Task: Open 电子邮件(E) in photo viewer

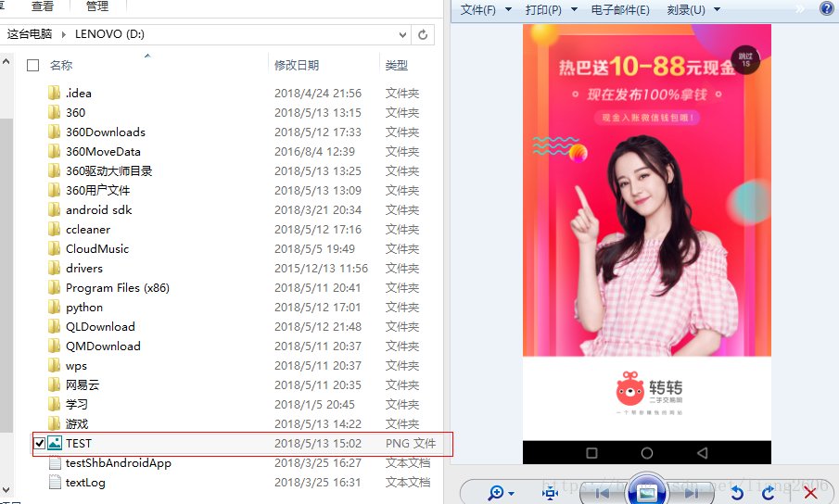Action: (x=620, y=9)
